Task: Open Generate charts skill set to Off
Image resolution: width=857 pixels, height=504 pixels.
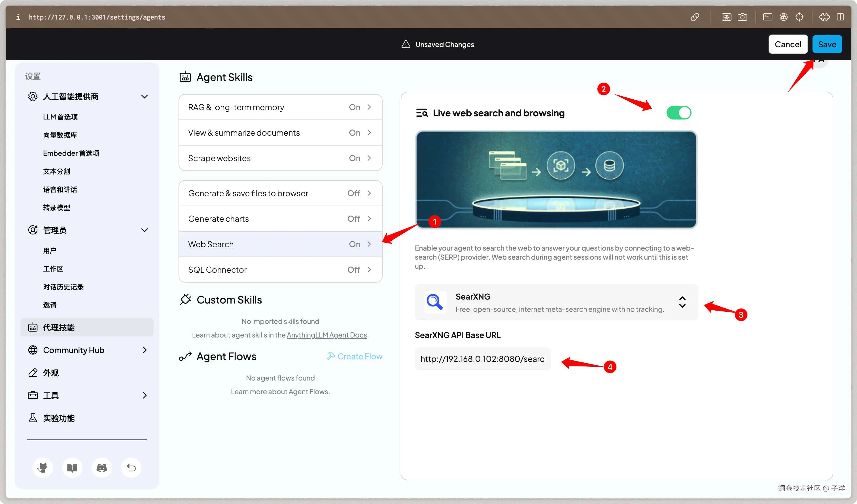Action: click(280, 219)
